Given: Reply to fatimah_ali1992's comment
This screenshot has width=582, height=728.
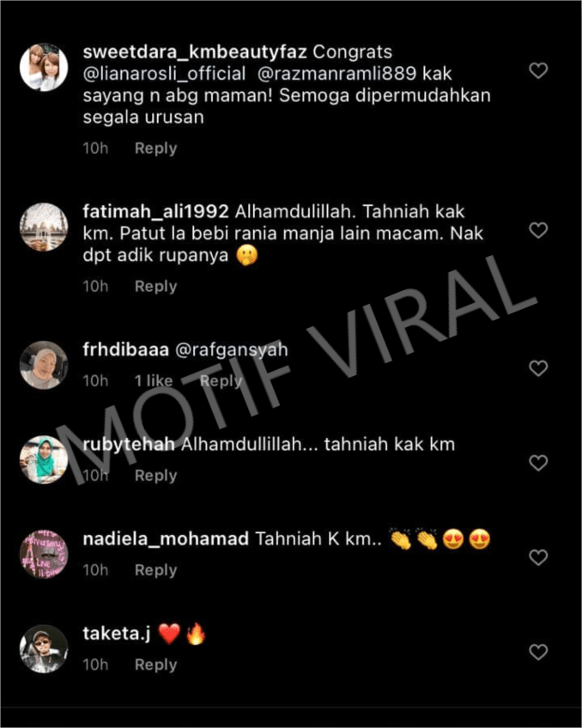Looking at the screenshot, I should click(x=156, y=287).
